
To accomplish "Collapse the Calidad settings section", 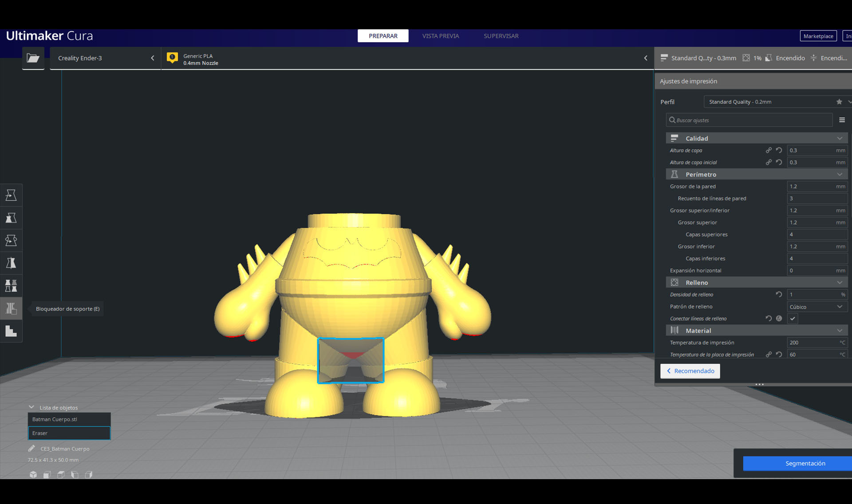I will [x=757, y=138].
